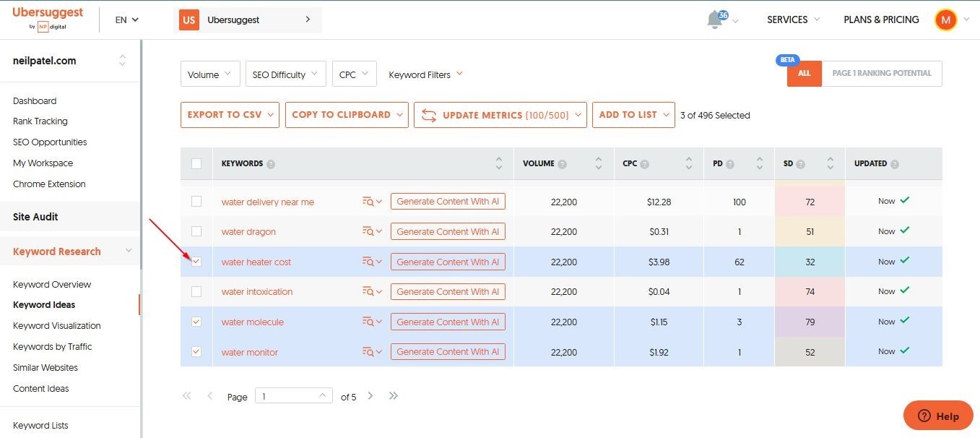Sort table by the SD sort arrows
Viewport: 980px width, 438px height.
831,163
